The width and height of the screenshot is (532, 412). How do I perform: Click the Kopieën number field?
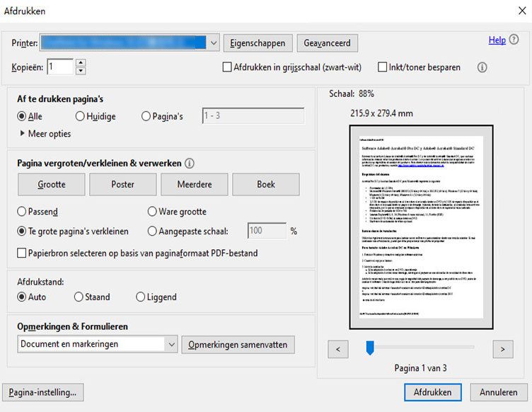point(60,67)
